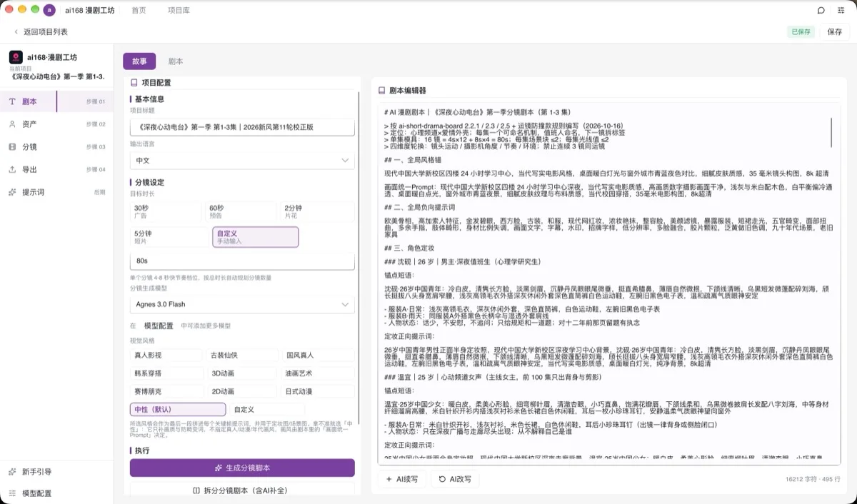Select the 自定义 手动输入 duration option
This screenshot has height=504, width=857.
tap(255, 237)
